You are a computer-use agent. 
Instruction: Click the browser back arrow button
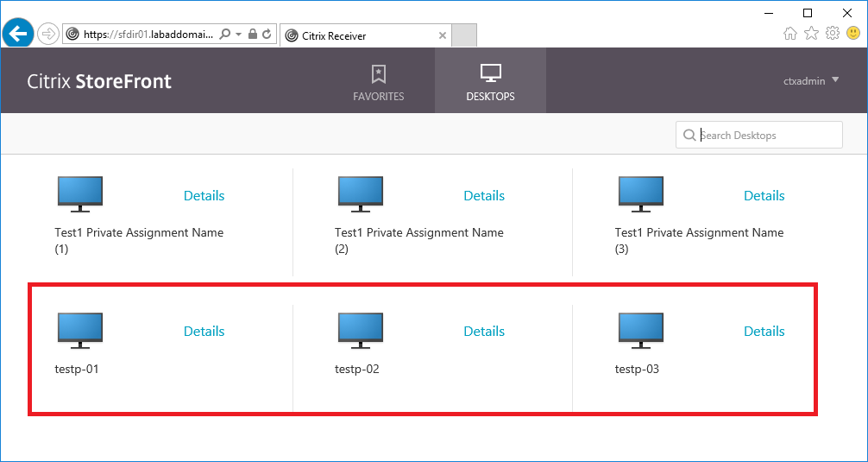click(17, 35)
